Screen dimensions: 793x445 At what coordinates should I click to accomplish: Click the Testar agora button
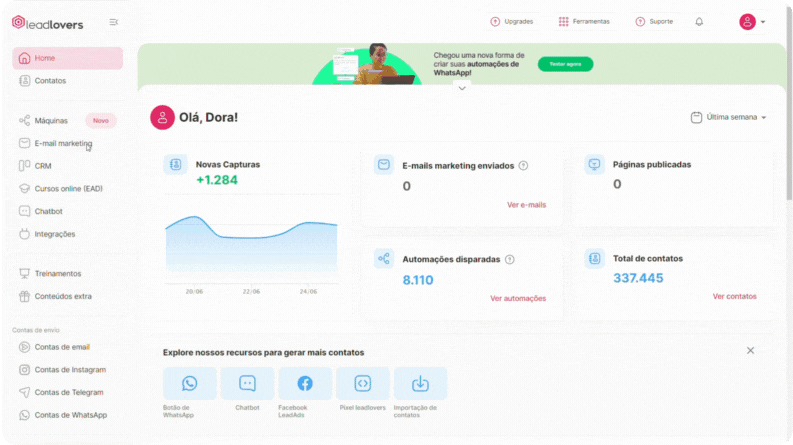[565, 64]
